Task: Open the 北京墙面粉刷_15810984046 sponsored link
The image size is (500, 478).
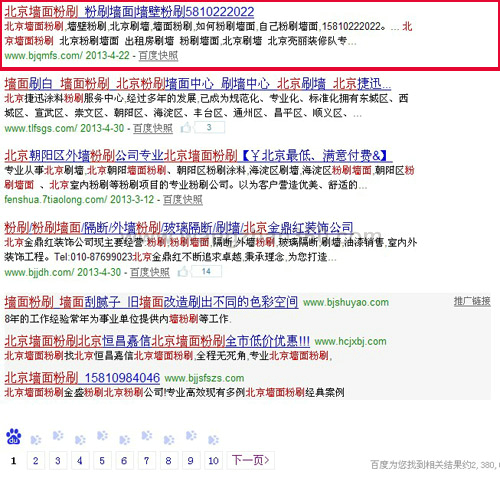Action: click(82, 378)
